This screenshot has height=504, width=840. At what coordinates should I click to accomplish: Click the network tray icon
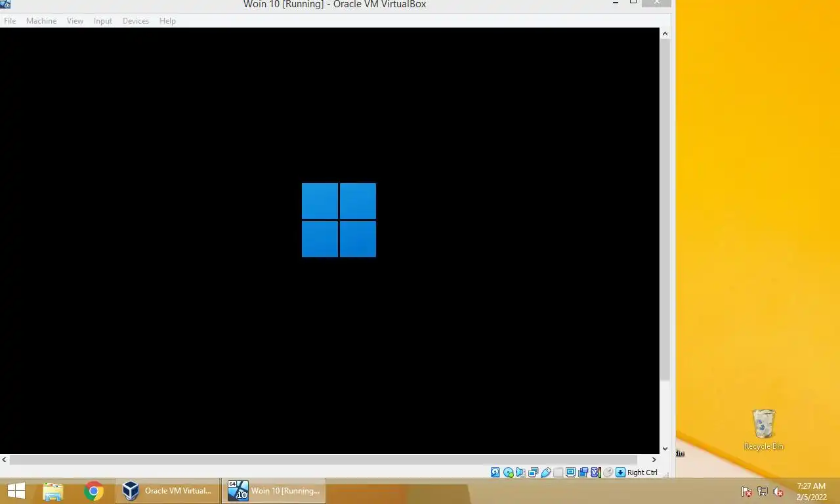(763, 492)
